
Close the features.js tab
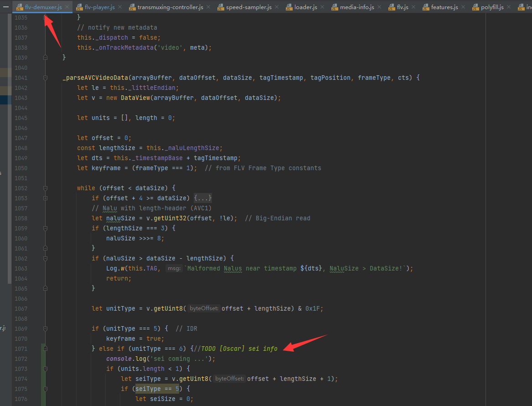463,7
